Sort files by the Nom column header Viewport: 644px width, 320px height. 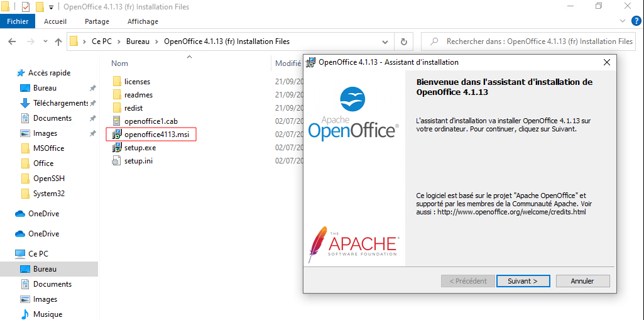(x=120, y=63)
